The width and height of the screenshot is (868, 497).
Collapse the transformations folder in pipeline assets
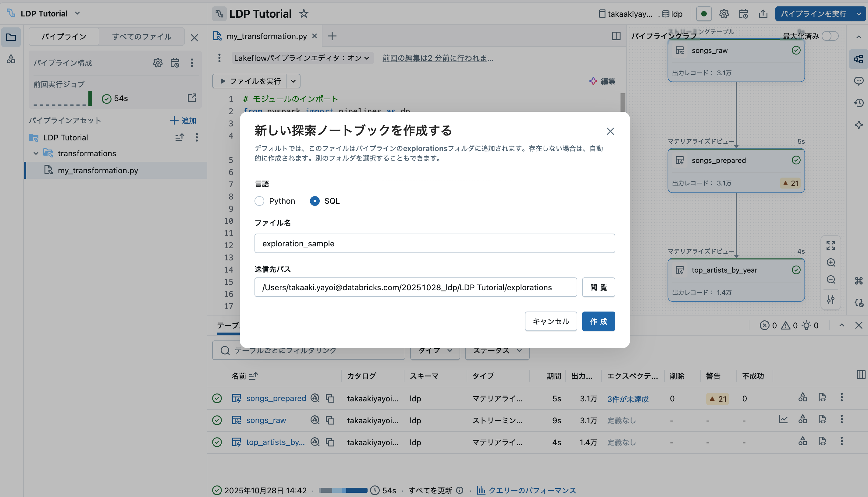coord(36,153)
